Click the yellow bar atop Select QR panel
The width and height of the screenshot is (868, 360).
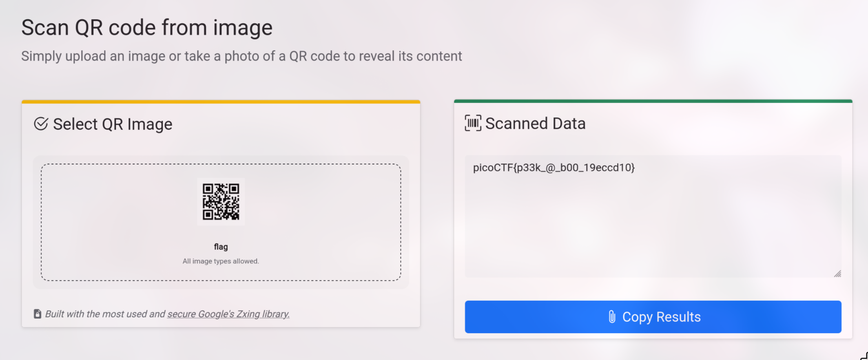[x=221, y=102]
